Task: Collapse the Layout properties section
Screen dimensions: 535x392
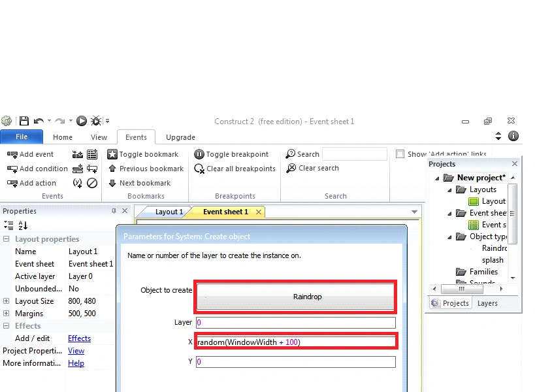Action: [6, 239]
